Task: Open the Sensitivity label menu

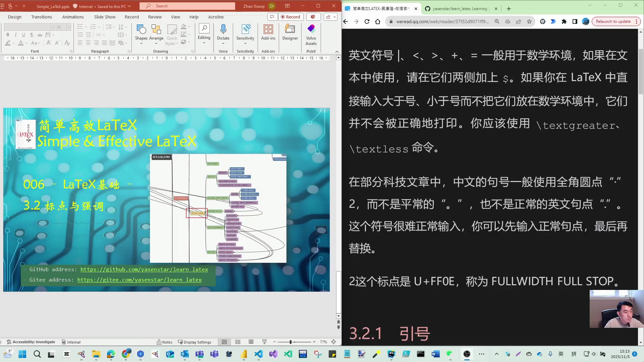Action: [x=245, y=34]
